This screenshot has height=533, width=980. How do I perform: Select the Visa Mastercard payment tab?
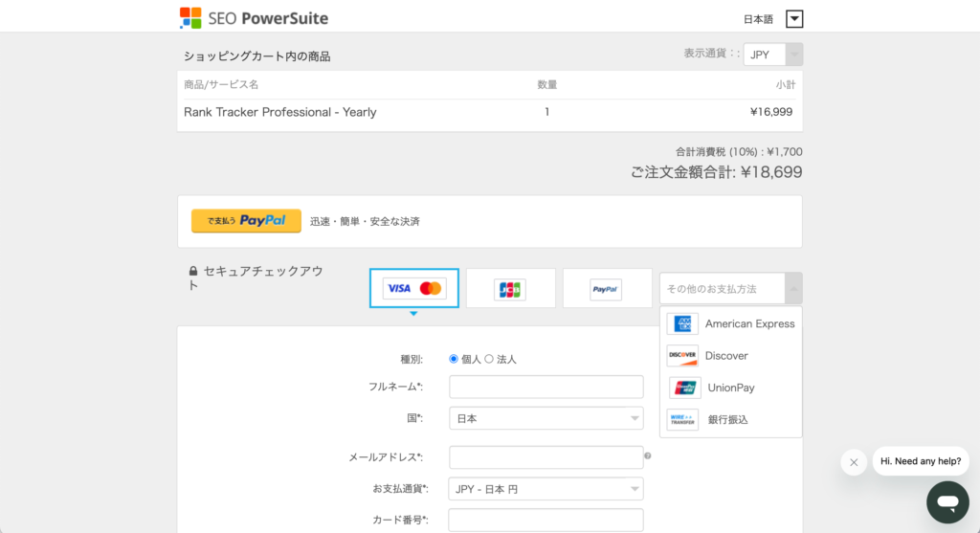[x=413, y=288]
